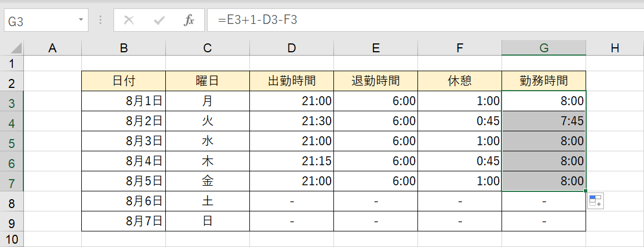Select row 3 header
This screenshot has height=247, width=644.
click(x=12, y=101)
